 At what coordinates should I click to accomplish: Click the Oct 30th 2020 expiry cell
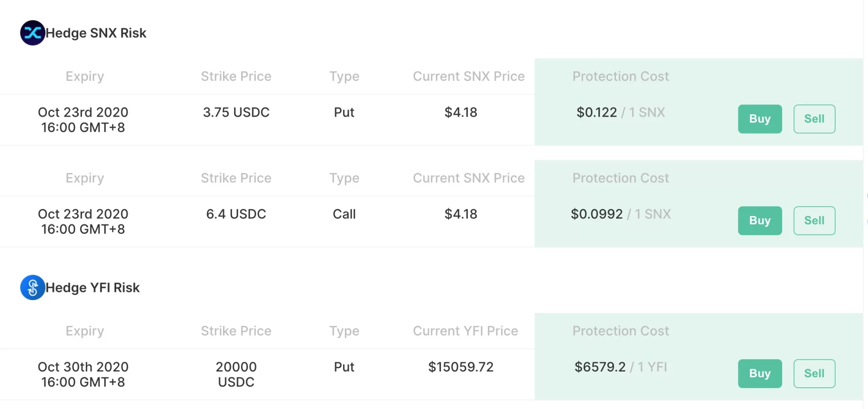tap(83, 374)
